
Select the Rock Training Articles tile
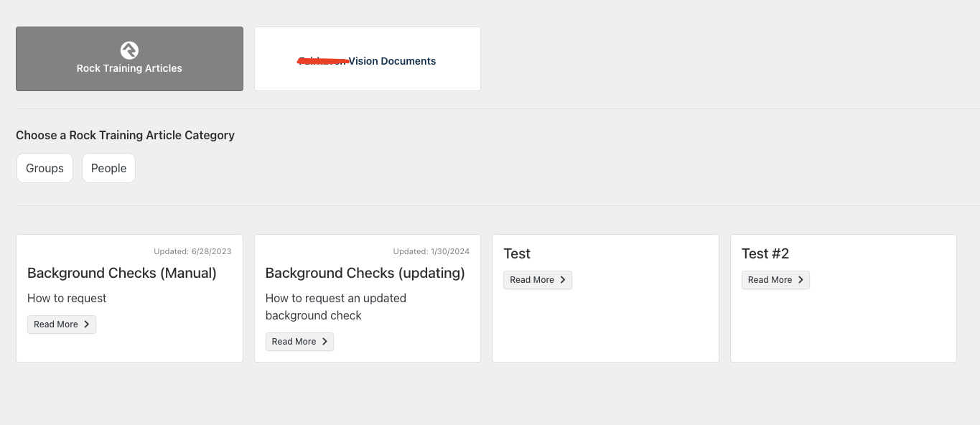129,59
